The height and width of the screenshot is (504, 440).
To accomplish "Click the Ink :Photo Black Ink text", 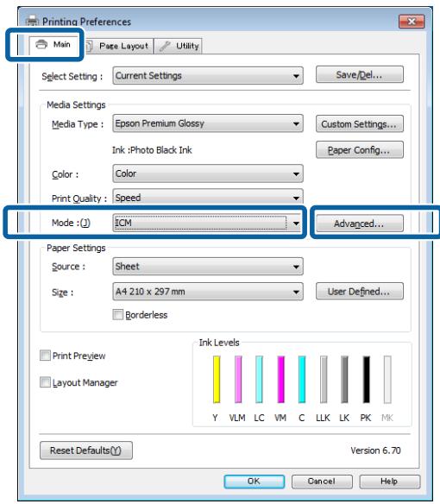I will click(x=152, y=150).
